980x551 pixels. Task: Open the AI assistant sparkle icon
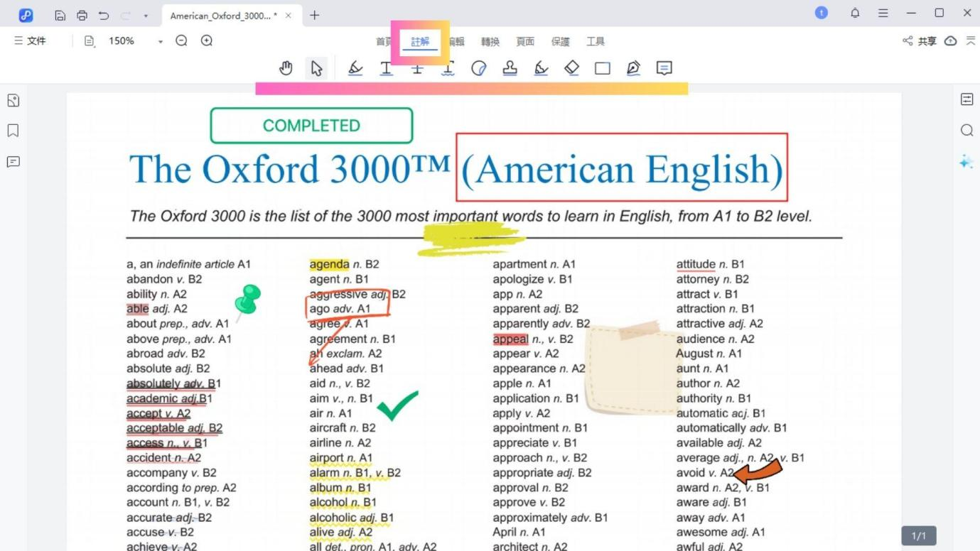pyautogui.click(x=966, y=162)
